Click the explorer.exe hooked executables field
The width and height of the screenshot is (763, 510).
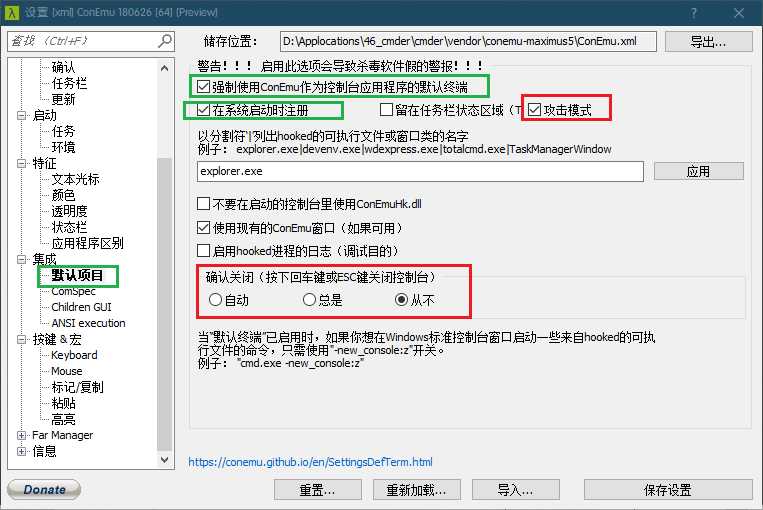point(420,171)
